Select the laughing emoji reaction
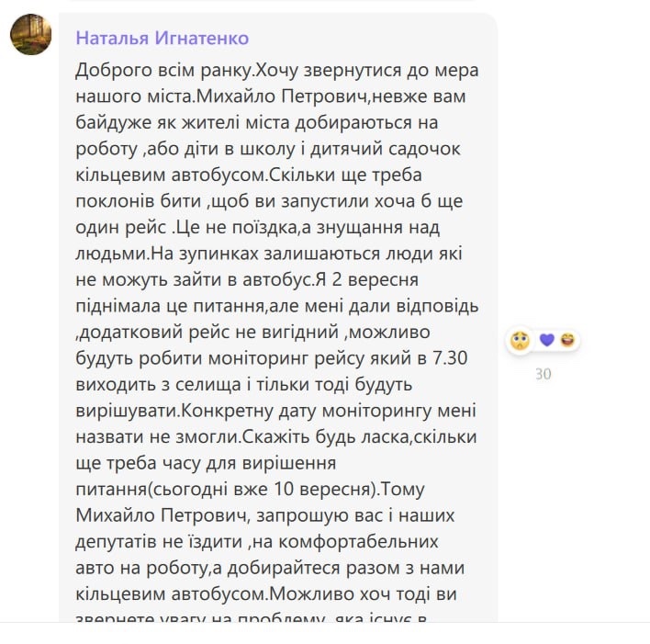This screenshot has width=650, height=644. tap(568, 340)
